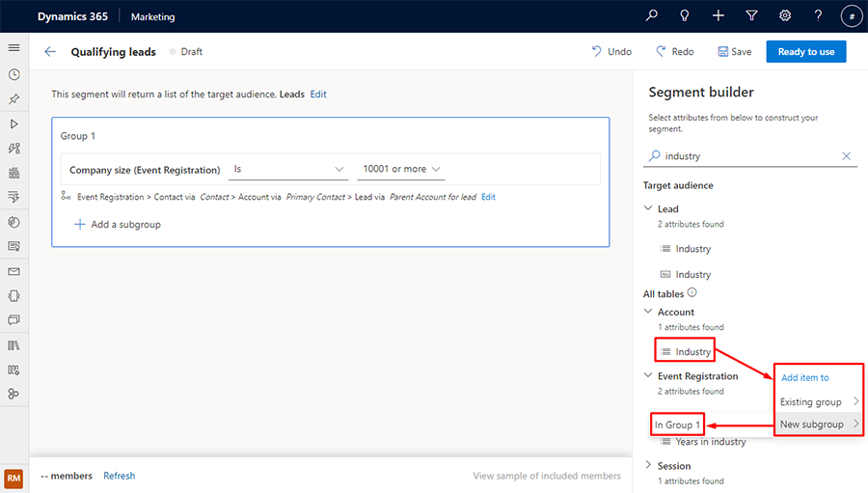This screenshot has width=868, height=493.
Task: Open the lightbulb assistant icon
Action: [x=685, y=16]
